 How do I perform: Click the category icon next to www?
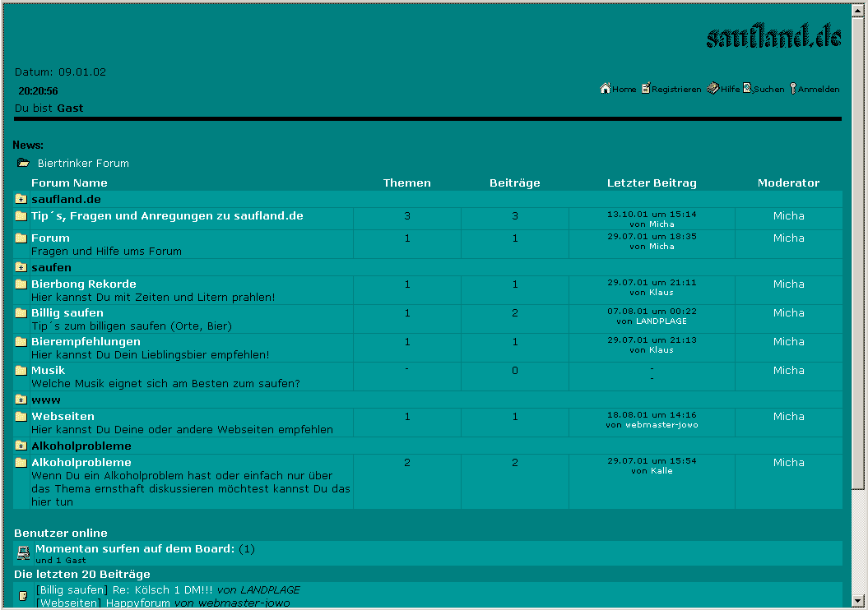[x=21, y=400]
